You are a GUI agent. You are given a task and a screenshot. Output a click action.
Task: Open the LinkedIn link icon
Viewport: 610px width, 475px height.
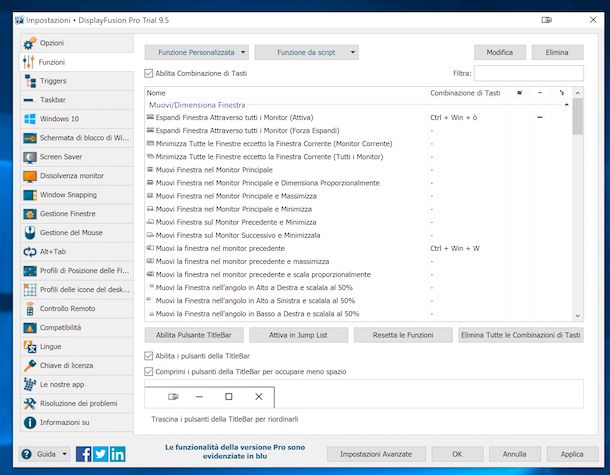[117, 454]
